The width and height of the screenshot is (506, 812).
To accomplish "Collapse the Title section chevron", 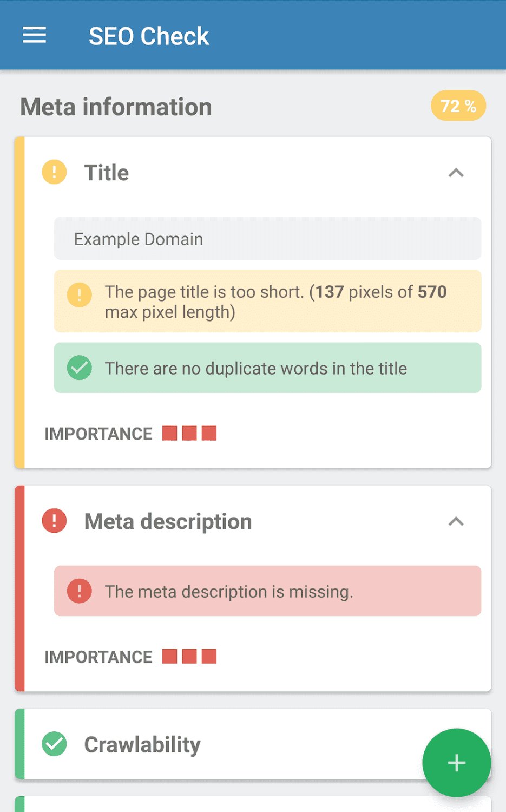I will coord(456,173).
